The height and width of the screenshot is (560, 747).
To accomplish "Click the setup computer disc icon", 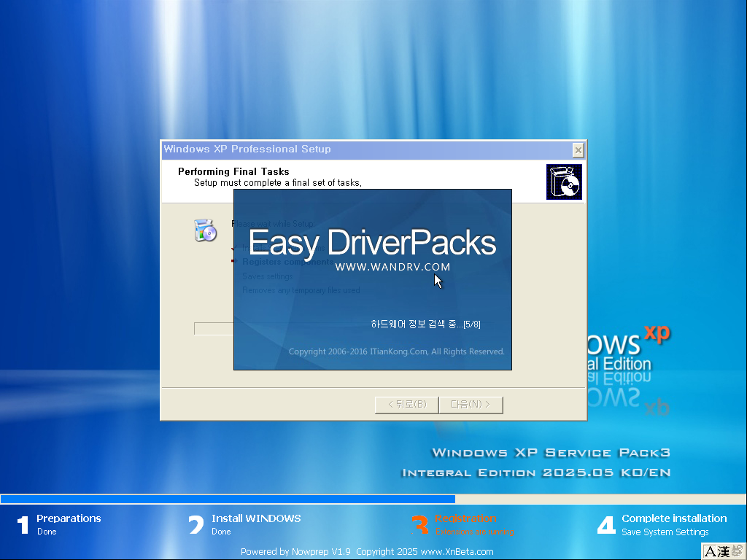I will pos(205,230).
